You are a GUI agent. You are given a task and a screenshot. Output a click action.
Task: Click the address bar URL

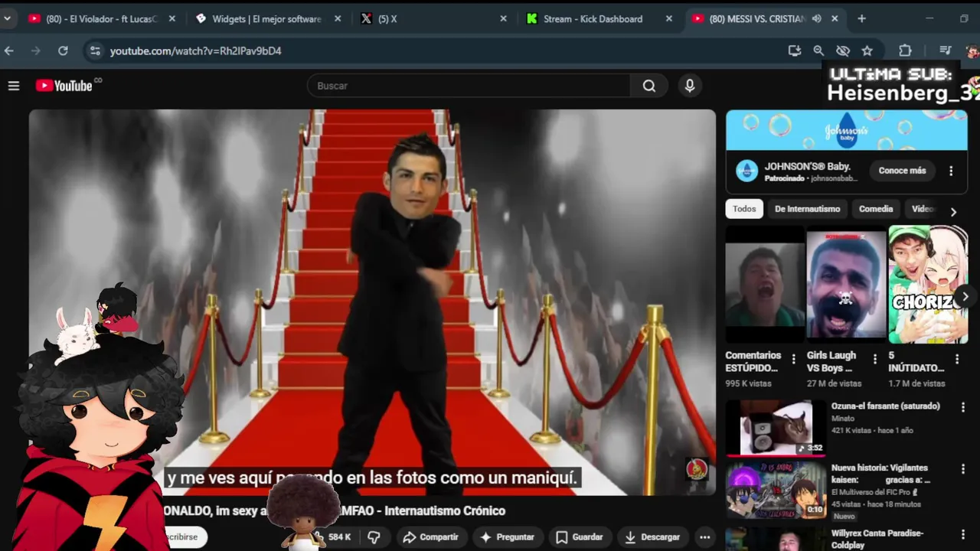[x=195, y=51]
